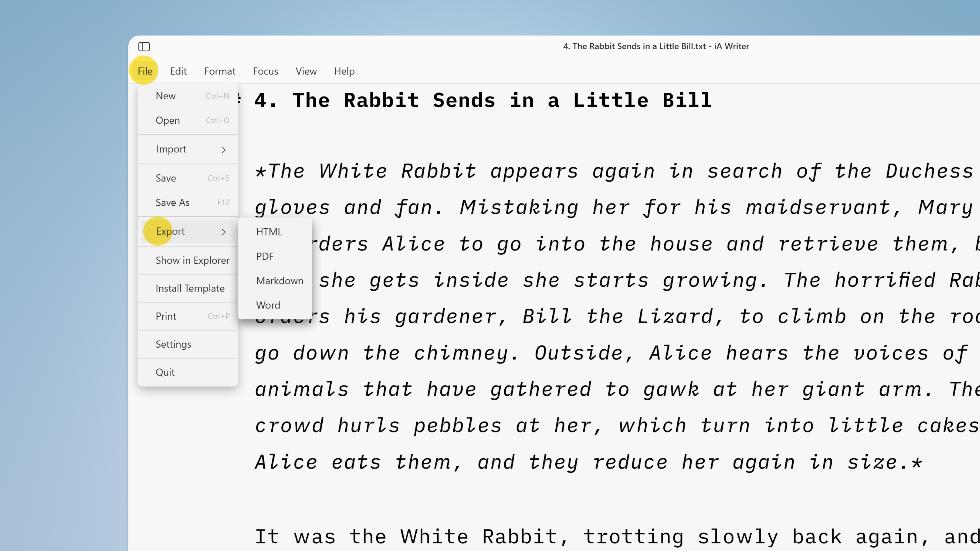
Task: Select PDF export format
Action: [264, 256]
